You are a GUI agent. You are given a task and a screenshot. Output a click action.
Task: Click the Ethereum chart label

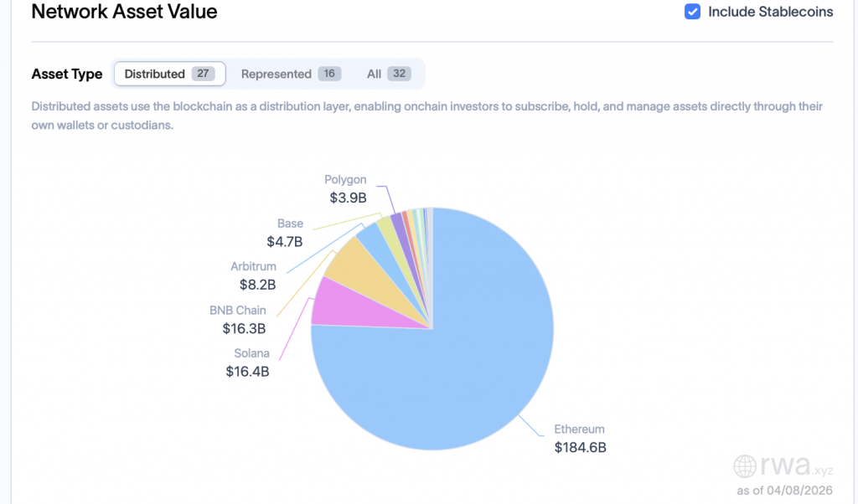tap(579, 429)
